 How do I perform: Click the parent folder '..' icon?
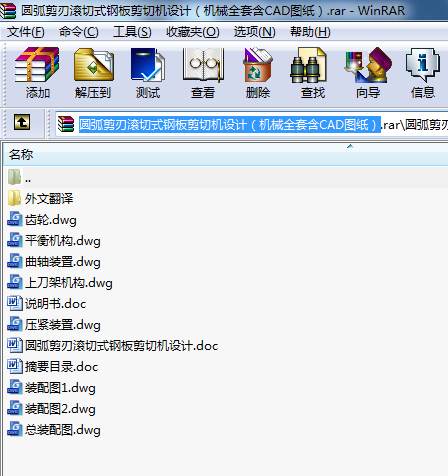tap(14, 177)
